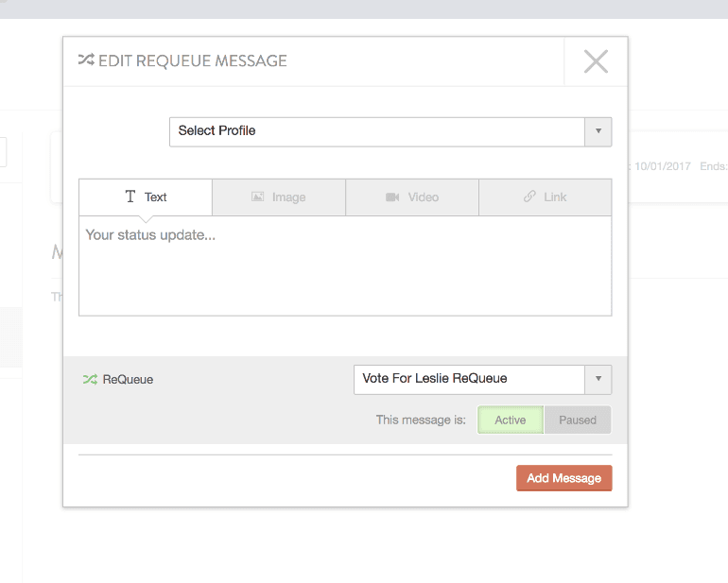728x583 pixels.
Task: Click the chain icon on the Link tab
Action: (529, 197)
